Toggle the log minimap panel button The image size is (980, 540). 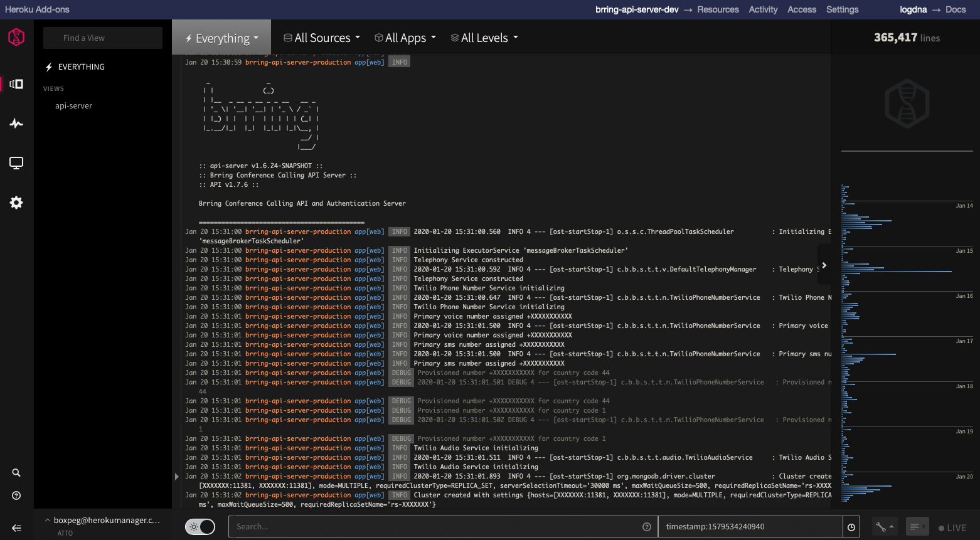(x=917, y=527)
